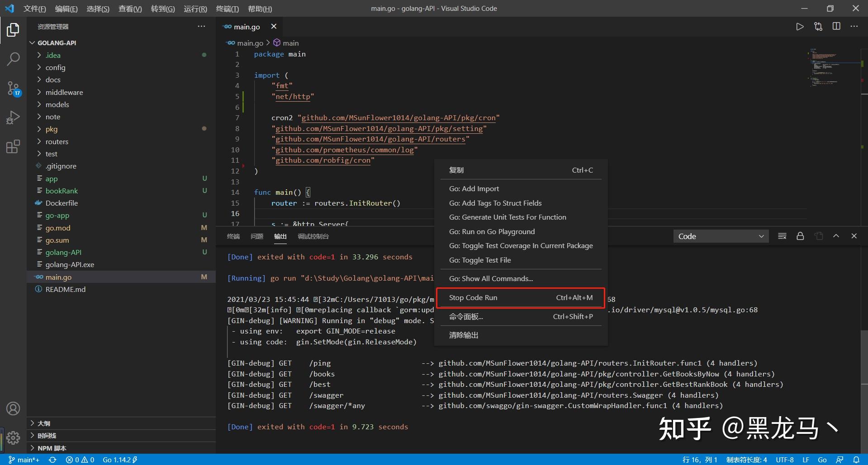Open the Run and Debug view

pos(13,117)
